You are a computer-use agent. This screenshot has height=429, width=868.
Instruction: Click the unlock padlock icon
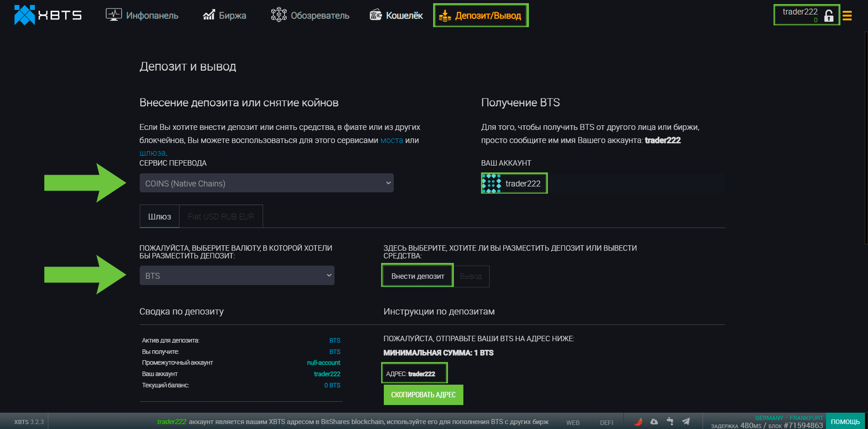click(x=829, y=16)
